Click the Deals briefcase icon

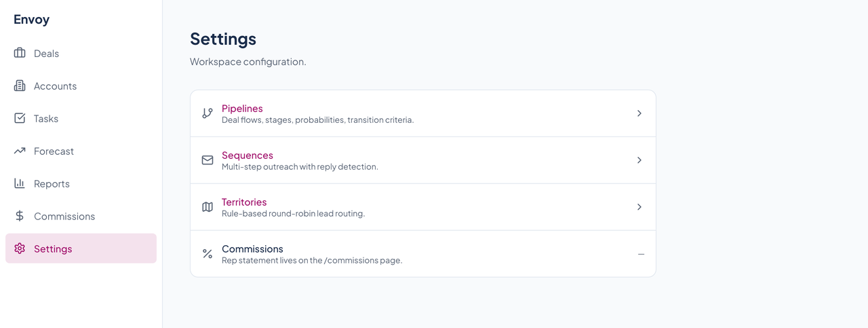pos(20,53)
